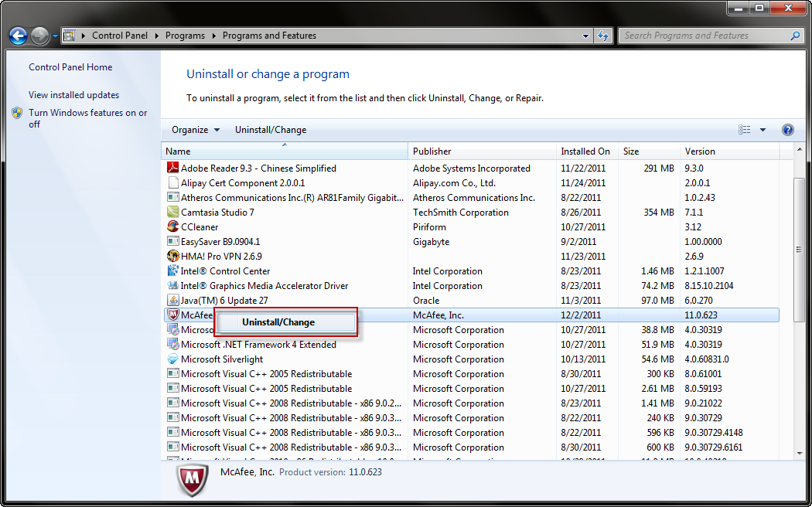Click the large McAfee shield in details pane
This screenshot has height=507, width=812.
point(193,480)
